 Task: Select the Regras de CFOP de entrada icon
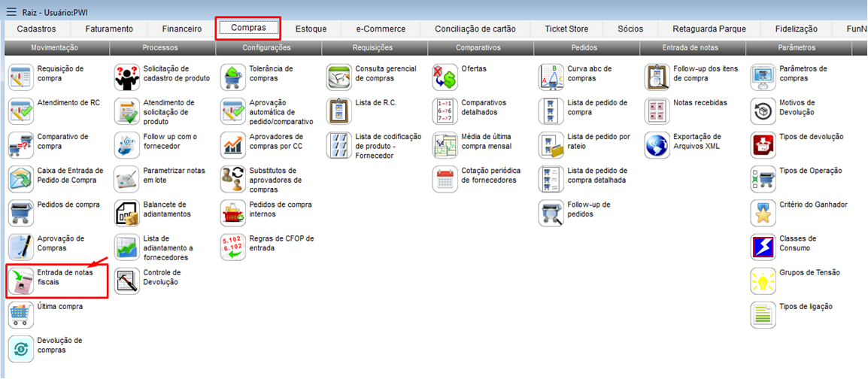tap(233, 247)
